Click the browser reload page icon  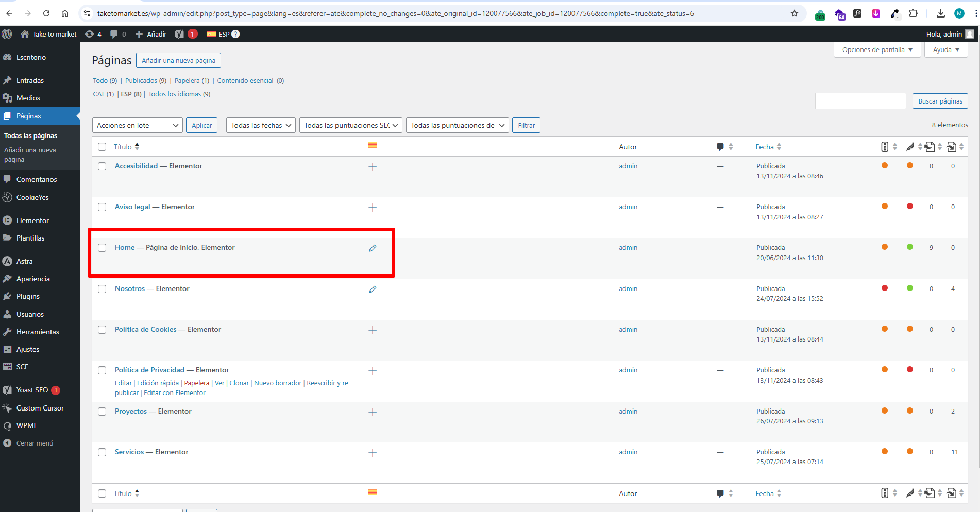[x=46, y=13]
